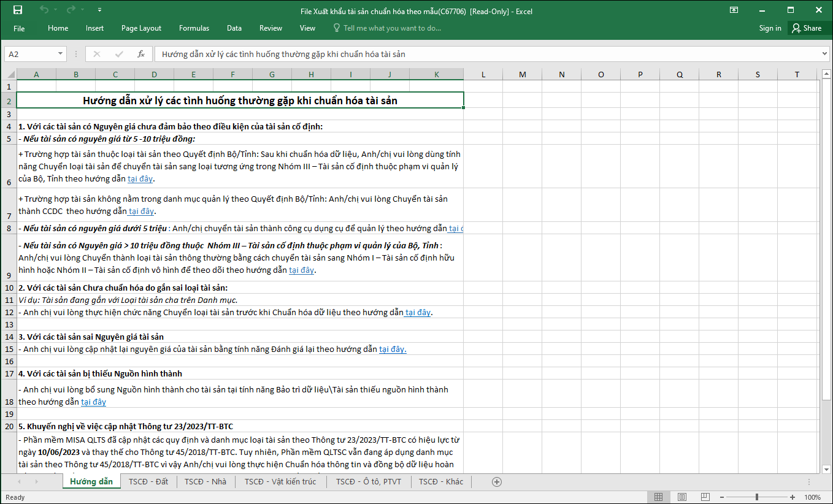Click the New Sheet plus icon

point(497,481)
